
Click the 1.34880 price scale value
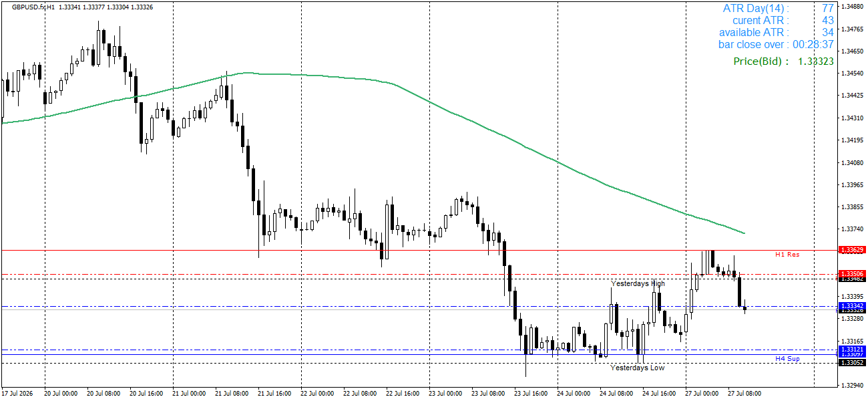point(853,7)
